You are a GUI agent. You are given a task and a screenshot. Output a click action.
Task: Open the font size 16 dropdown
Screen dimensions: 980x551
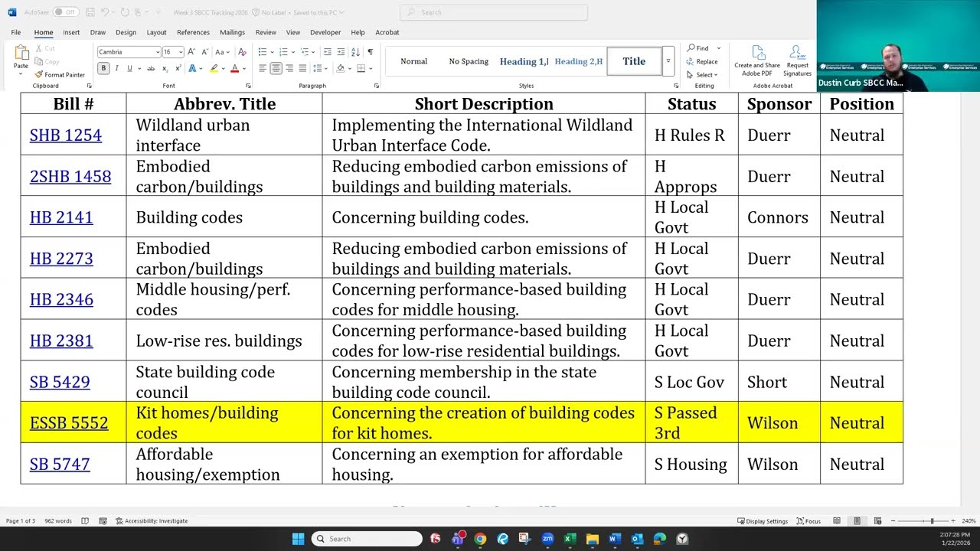click(x=181, y=52)
